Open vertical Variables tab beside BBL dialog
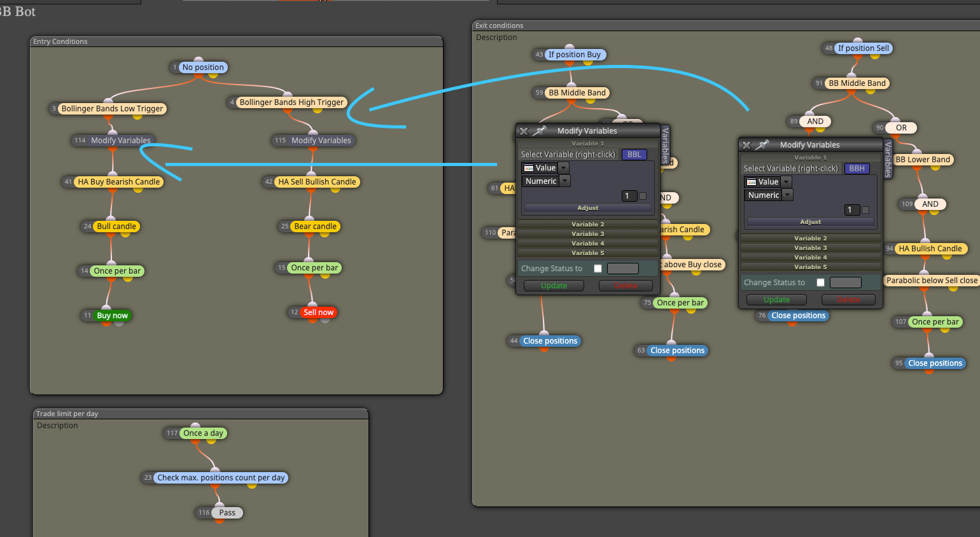The height and width of the screenshot is (537, 980). click(666, 146)
